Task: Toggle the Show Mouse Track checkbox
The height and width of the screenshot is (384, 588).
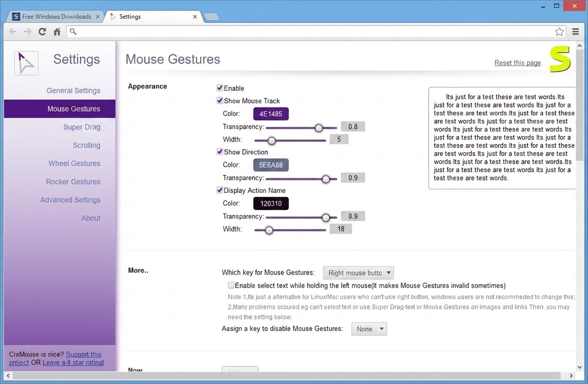Action: (x=220, y=101)
